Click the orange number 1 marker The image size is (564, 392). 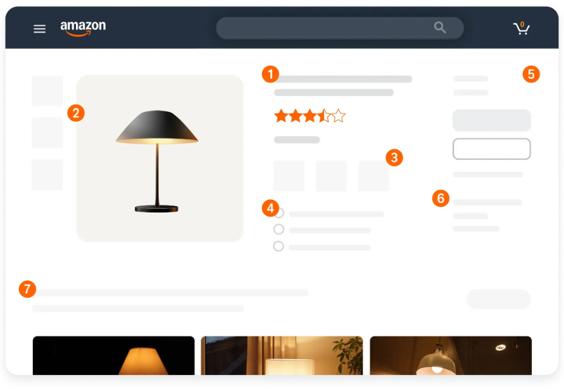pos(270,75)
